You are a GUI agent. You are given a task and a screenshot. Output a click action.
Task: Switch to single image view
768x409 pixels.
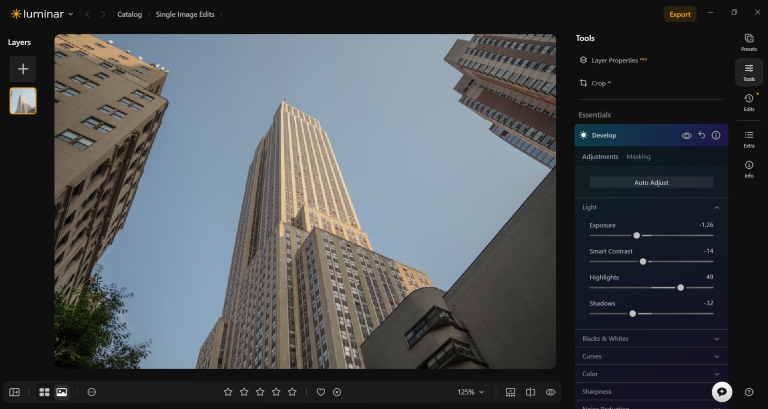click(x=62, y=392)
